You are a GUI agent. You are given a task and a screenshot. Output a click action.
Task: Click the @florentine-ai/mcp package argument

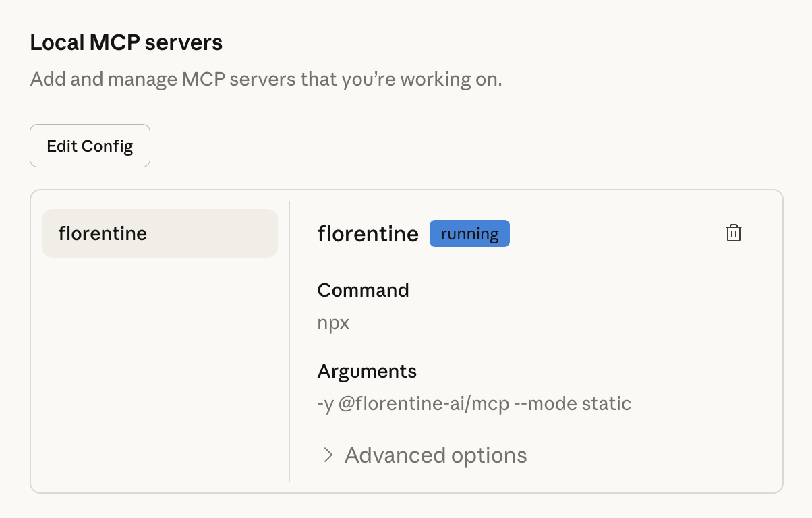422,404
